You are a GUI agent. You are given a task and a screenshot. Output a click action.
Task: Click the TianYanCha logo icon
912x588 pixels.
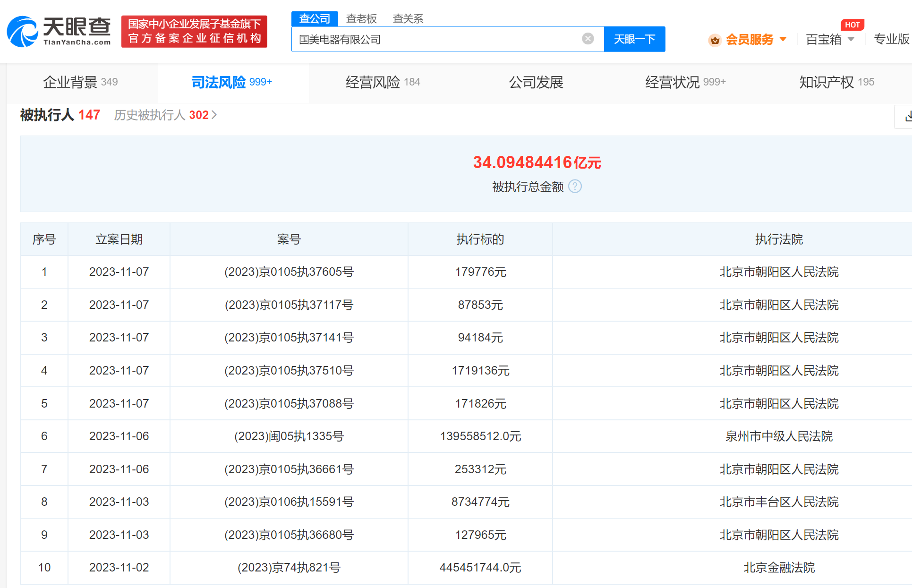click(x=22, y=32)
